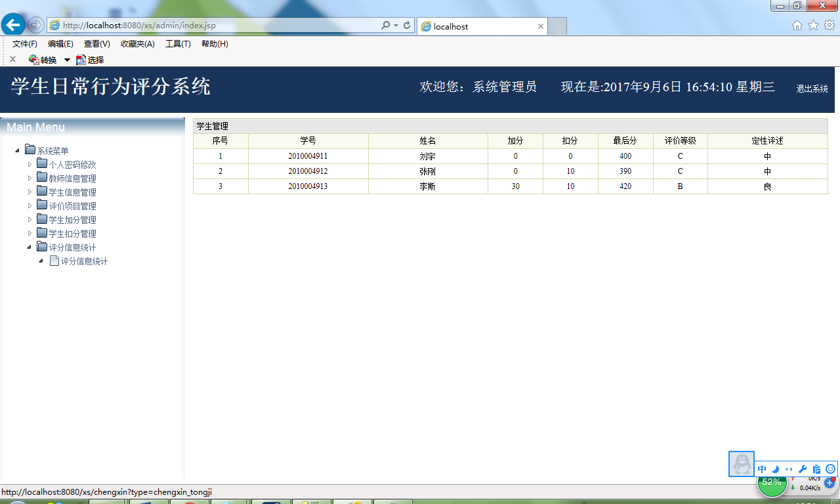Viewport: 840px width, 504px height.
Task: Toggle the 中 input language indicator
Action: pyautogui.click(x=762, y=469)
